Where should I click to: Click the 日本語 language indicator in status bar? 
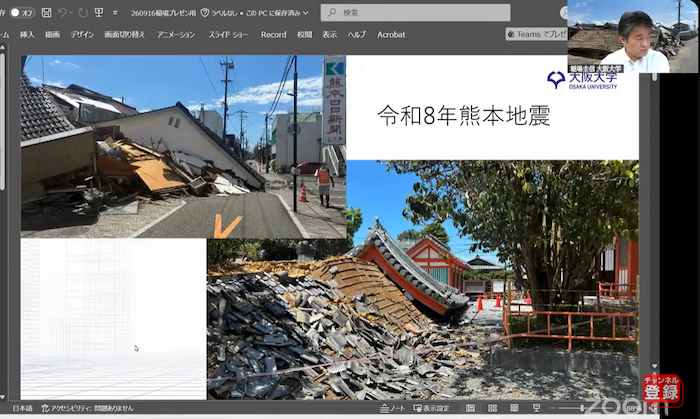coord(22,408)
